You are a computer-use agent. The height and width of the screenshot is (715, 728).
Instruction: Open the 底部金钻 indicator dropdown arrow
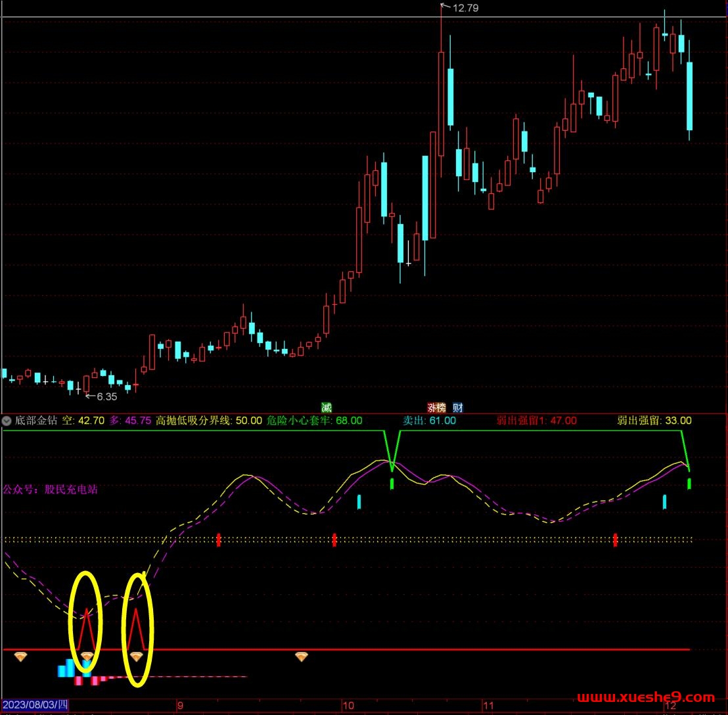pos(7,421)
